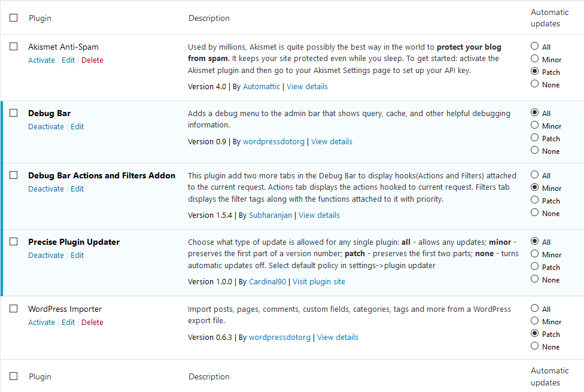Set Precise Plugin Updater updates to Minor

[x=534, y=253]
